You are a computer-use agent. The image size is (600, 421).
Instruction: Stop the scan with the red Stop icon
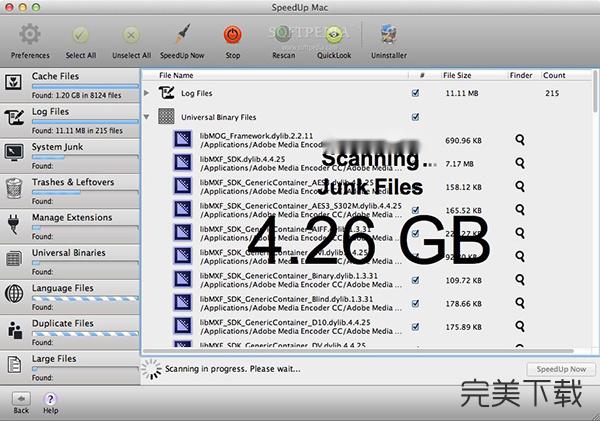(x=233, y=35)
